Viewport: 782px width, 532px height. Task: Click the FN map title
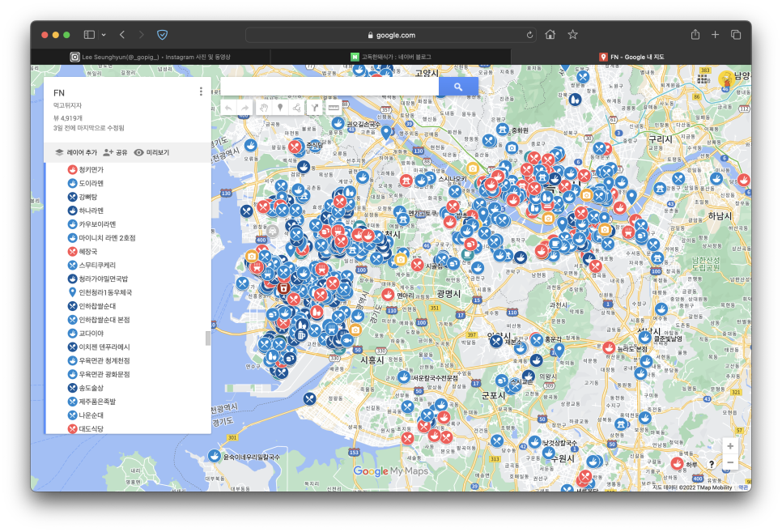[x=59, y=93]
